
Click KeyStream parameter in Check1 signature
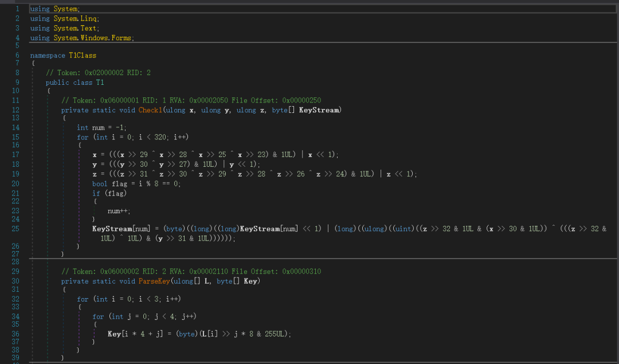(319, 110)
